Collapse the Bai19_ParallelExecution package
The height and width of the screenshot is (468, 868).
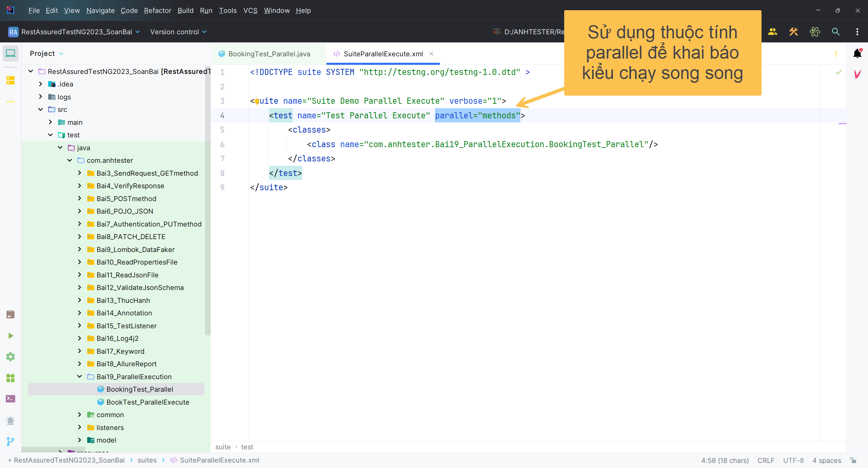tap(79, 376)
